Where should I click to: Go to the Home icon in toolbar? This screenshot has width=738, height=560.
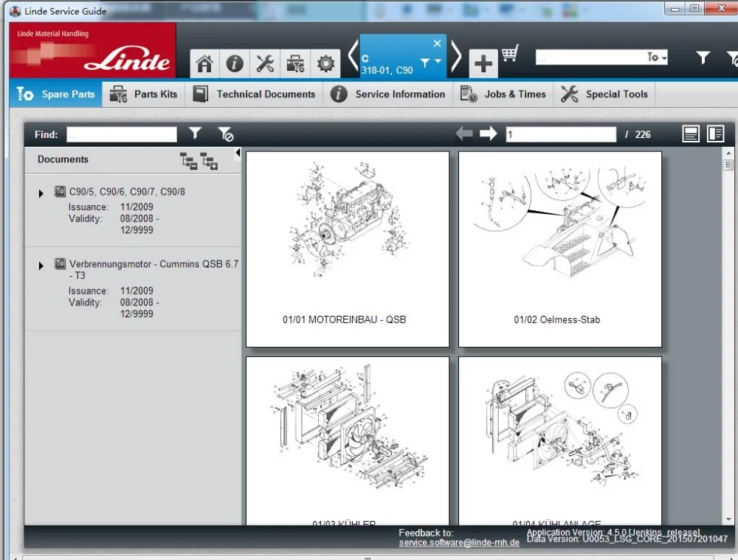point(204,63)
